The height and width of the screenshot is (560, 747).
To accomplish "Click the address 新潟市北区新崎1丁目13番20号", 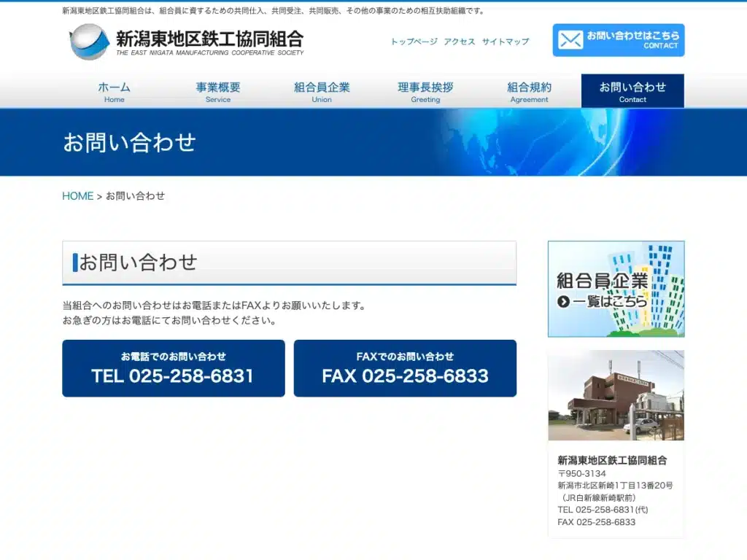I will (x=615, y=485).
